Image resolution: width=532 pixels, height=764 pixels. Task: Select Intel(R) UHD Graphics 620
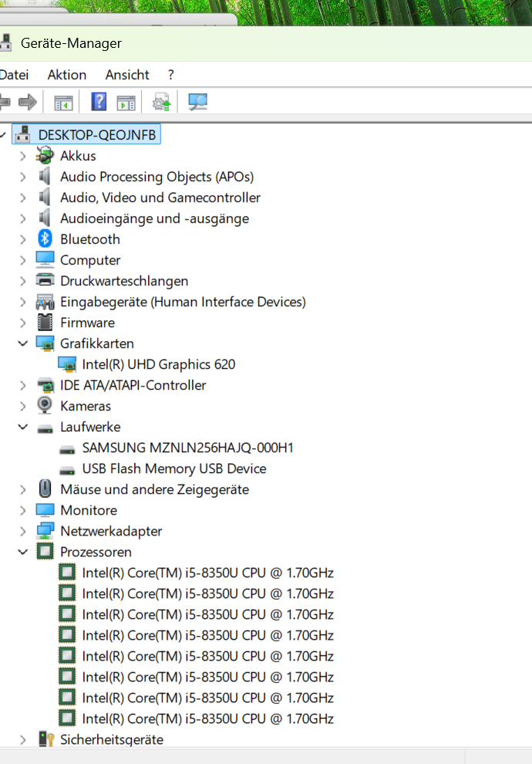(x=158, y=364)
